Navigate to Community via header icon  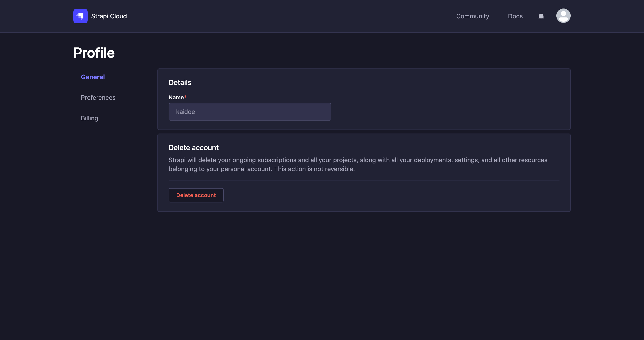473,16
